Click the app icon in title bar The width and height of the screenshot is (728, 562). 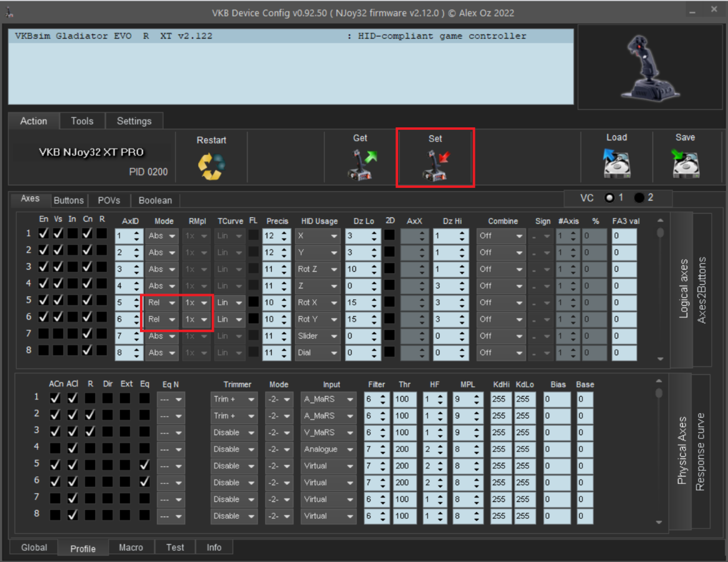click(9, 12)
